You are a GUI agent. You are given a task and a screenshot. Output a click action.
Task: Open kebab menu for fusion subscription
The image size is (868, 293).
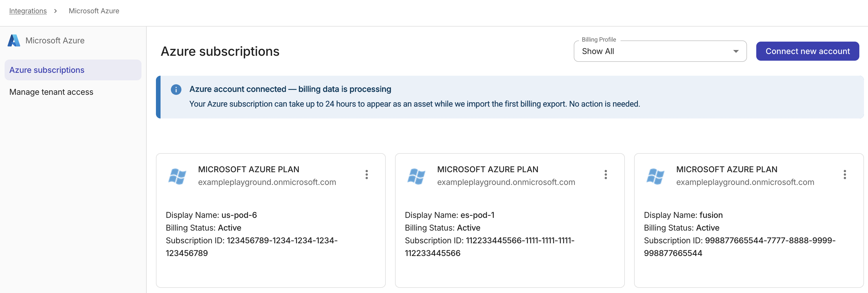click(844, 175)
